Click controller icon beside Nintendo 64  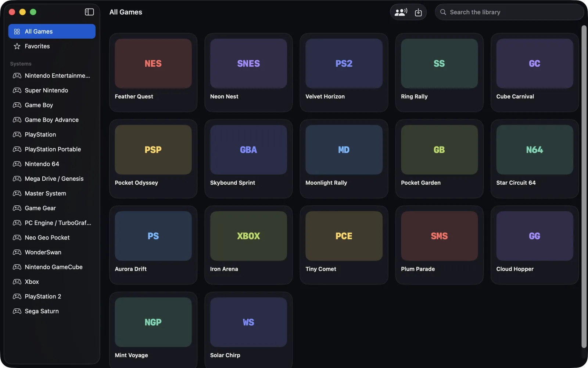pyautogui.click(x=17, y=164)
